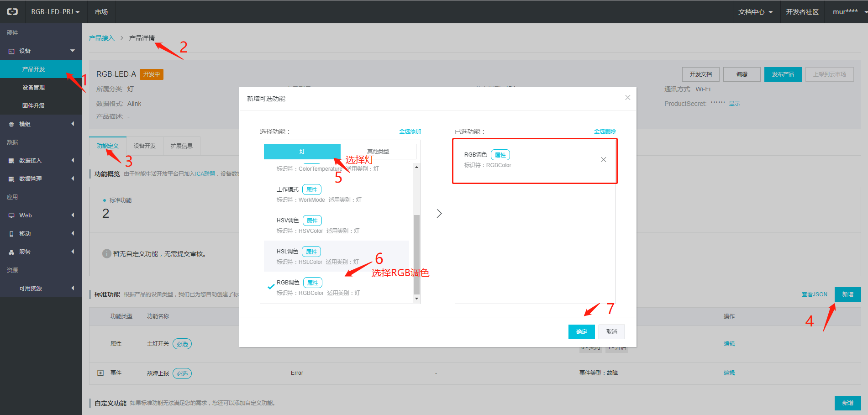Click the 设备 sidebar icon
This screenshot has width=868, height=415.
pos(11,51)
